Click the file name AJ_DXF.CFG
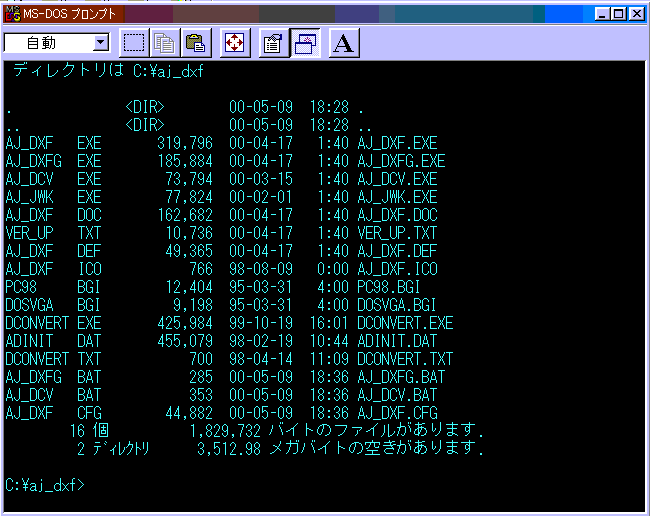The image size is (650, 516). click(x=397, y=413)
